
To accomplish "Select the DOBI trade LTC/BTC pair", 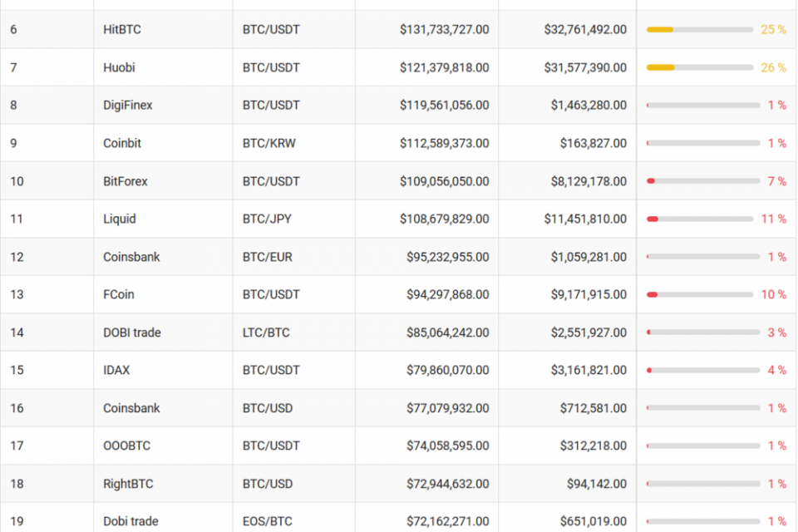I will [266, 332].
